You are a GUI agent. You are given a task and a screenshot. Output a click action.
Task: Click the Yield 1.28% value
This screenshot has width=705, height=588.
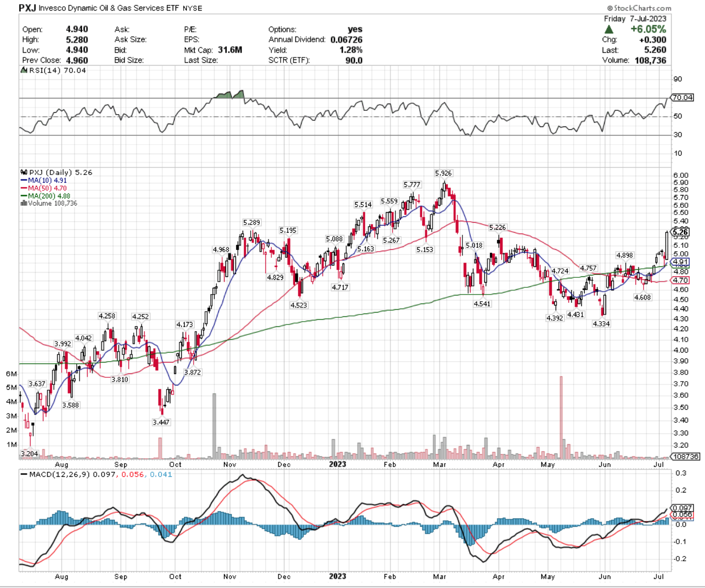pyautogui.click(x=351, y=50)
